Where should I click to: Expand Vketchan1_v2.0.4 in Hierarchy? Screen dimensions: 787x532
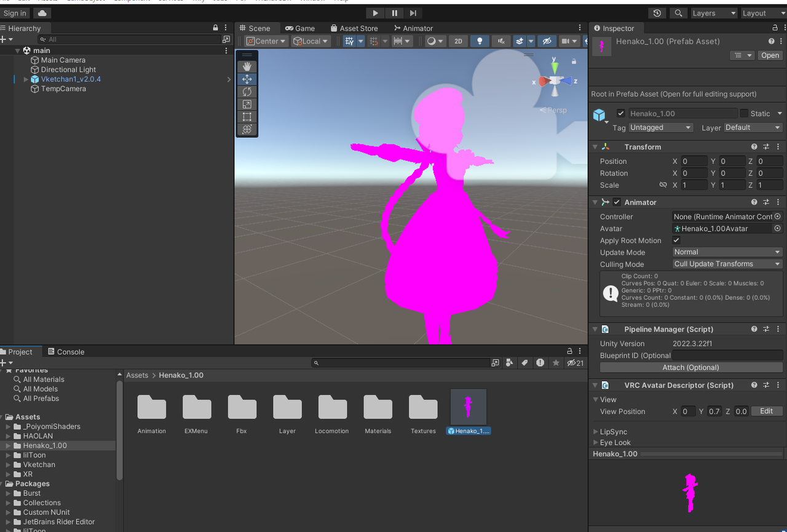(x=26, y=79)
